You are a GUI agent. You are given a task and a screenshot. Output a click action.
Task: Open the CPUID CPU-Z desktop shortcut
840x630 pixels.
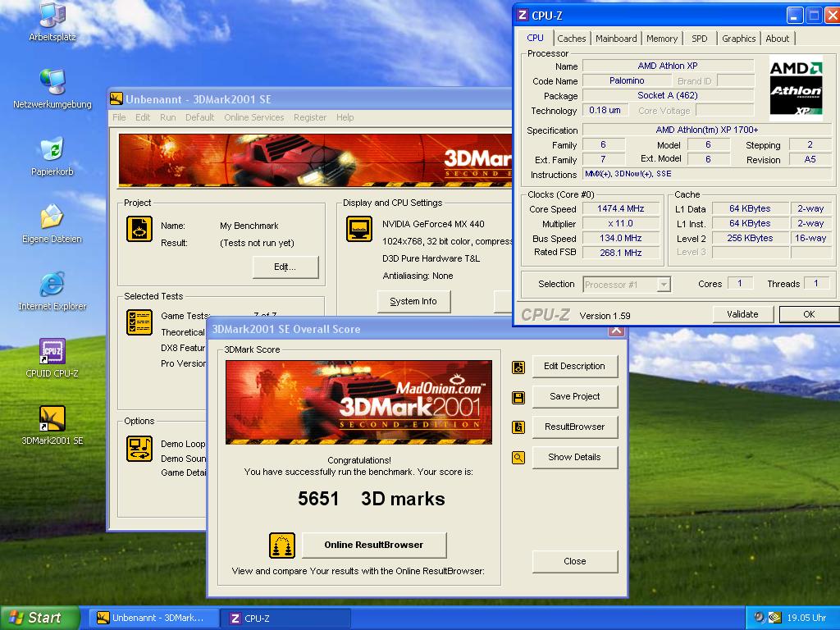point(52,353)
